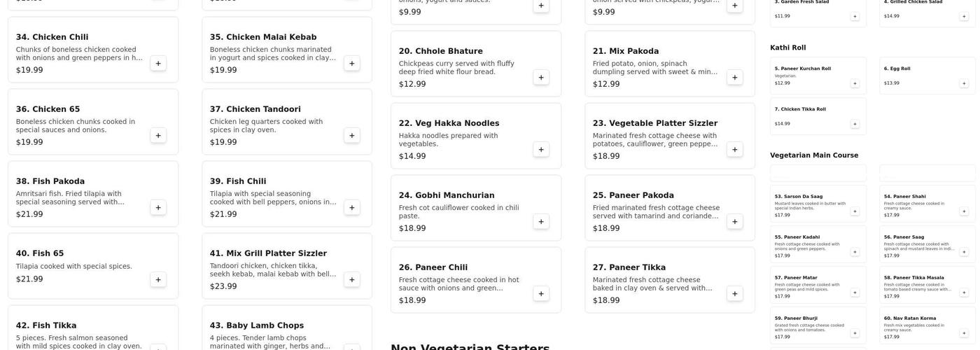Select Vegetarian Main Course category heading

pos(813,155)
